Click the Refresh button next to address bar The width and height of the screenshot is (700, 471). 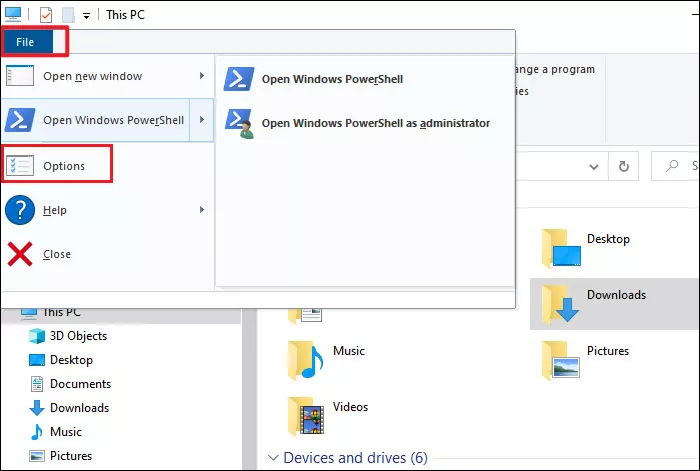624,167
